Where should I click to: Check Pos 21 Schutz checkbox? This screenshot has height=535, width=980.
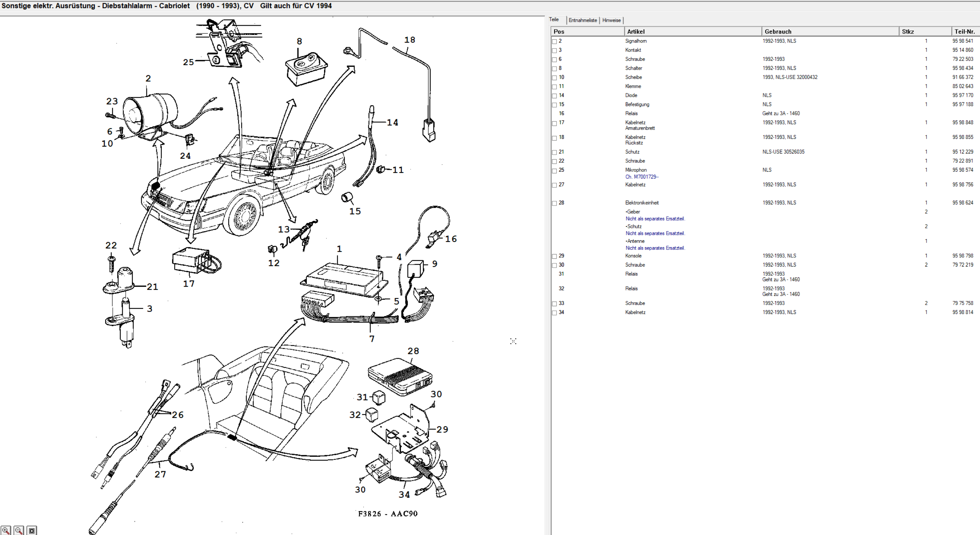pos(554,152)
